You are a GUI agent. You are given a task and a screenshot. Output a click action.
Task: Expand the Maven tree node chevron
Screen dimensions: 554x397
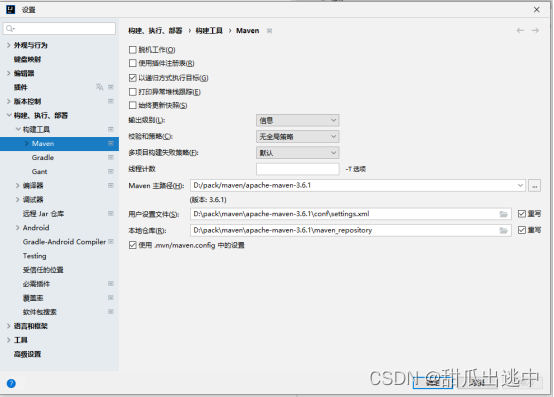tap(27, 143)
